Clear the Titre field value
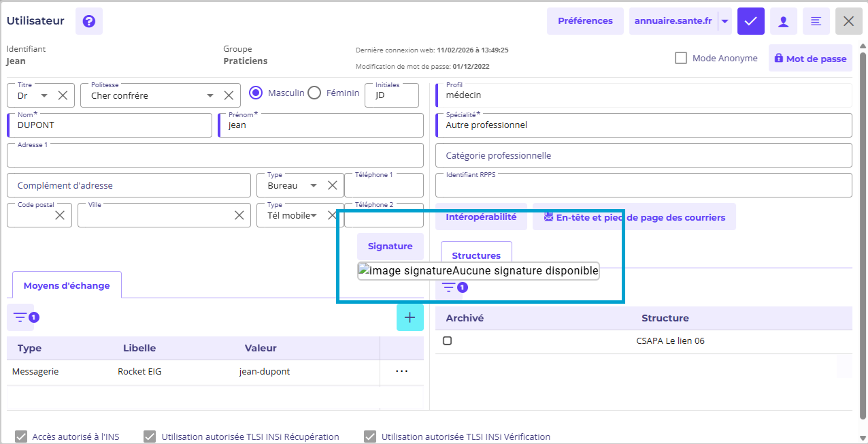868x444 pixels. [63, 96]
